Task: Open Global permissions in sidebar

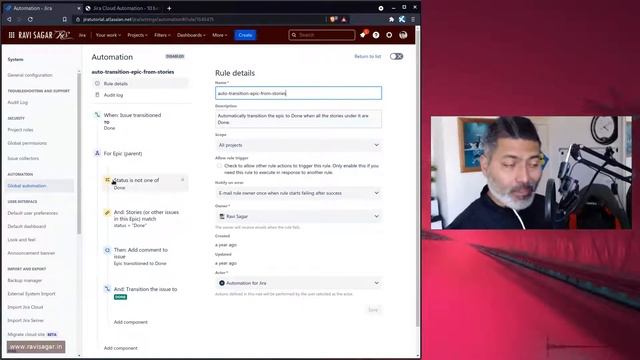Action: point(27,143)
